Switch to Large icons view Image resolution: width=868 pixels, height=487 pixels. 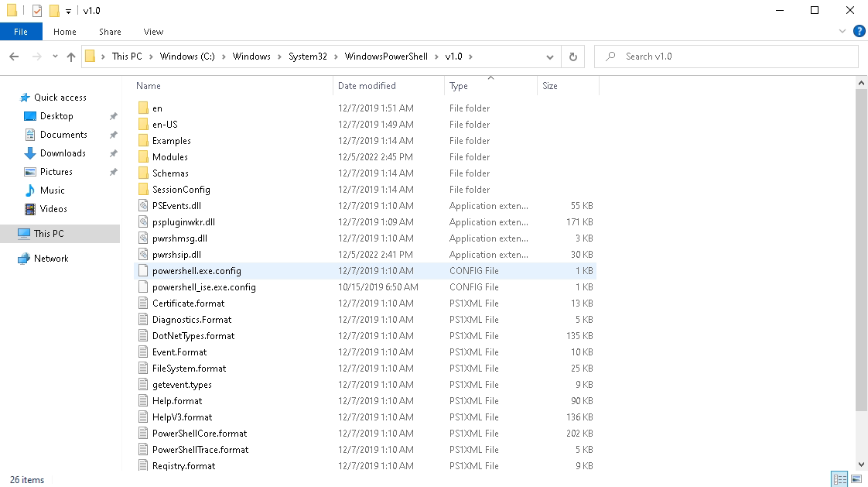coord(855,479)
